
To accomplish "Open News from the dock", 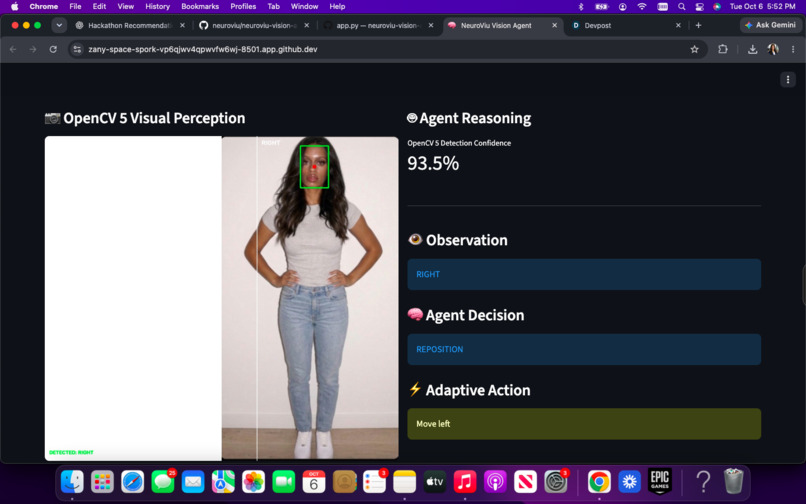I will (525, 482).
